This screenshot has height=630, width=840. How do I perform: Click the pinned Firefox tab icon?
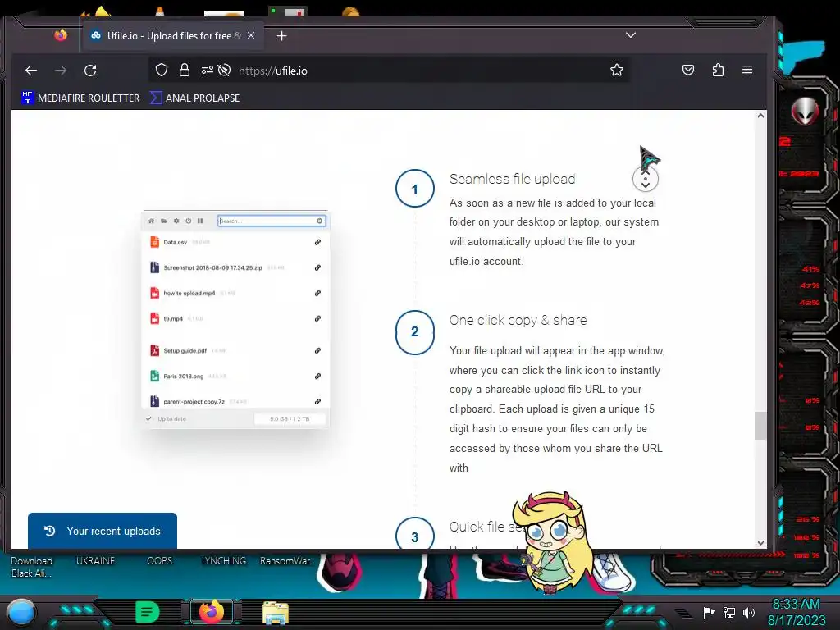point(61,35)
